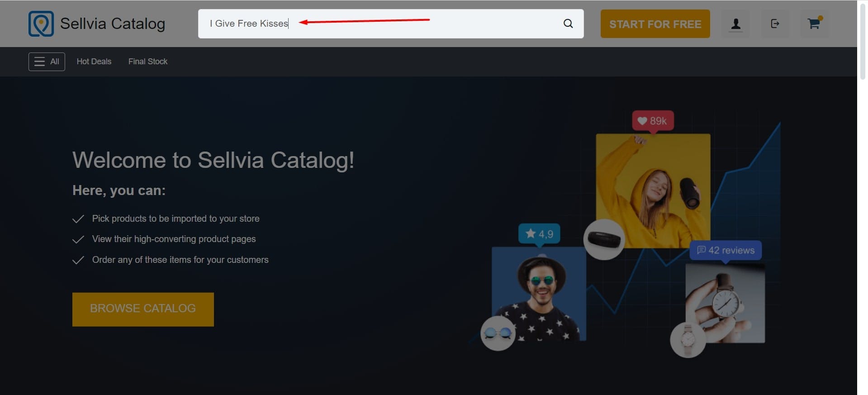Open the All categories hamburger menu

(47, 62)
